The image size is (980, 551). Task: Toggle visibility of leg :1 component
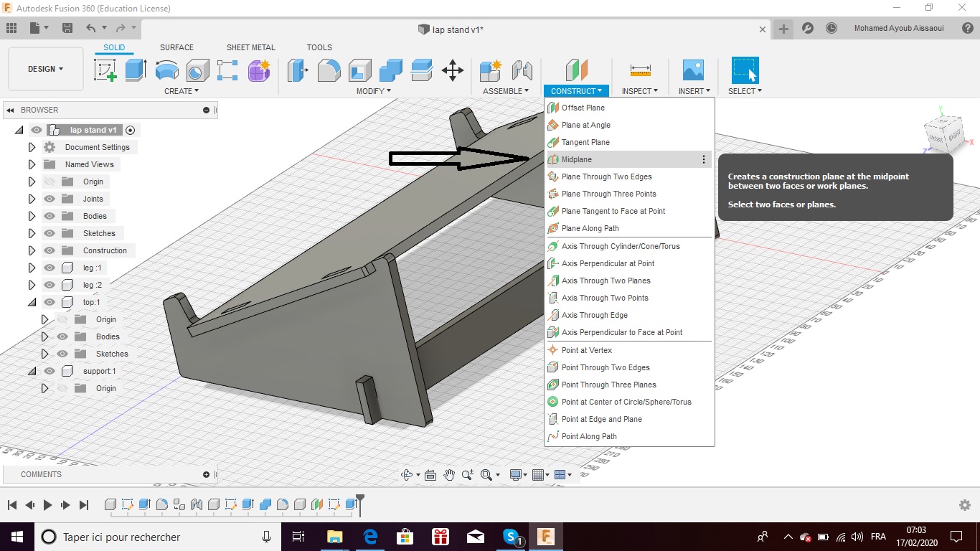[50, 268]
